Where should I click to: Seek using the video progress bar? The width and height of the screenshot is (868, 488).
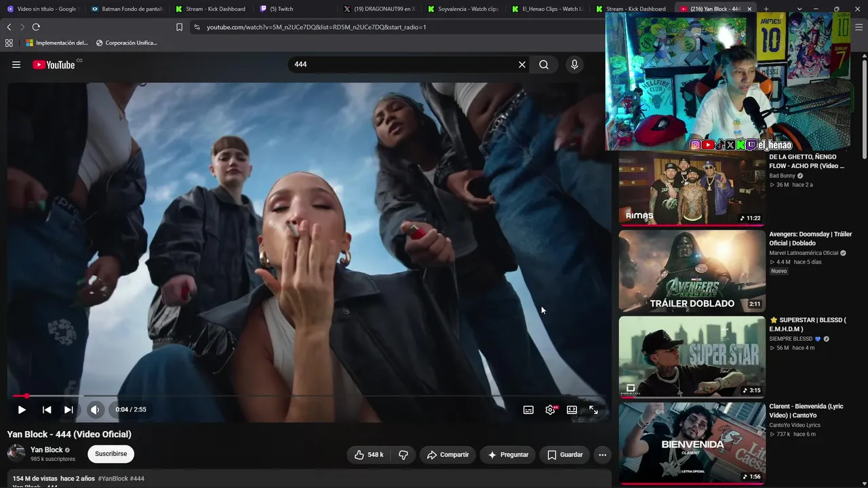coord(308,396)
